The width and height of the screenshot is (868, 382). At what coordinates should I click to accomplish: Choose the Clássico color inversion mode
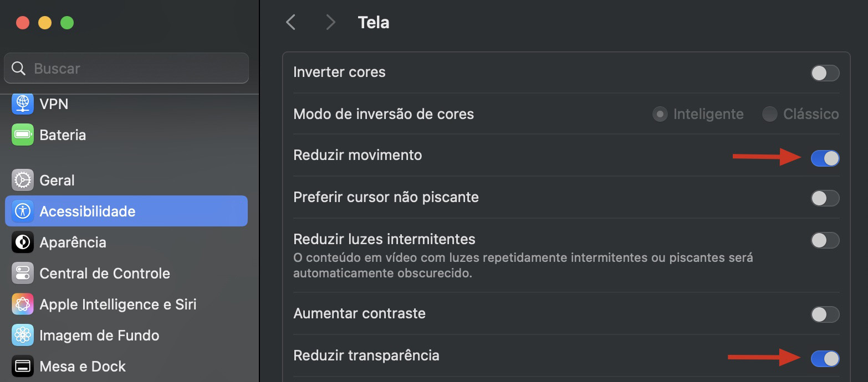tap(769, 114)
